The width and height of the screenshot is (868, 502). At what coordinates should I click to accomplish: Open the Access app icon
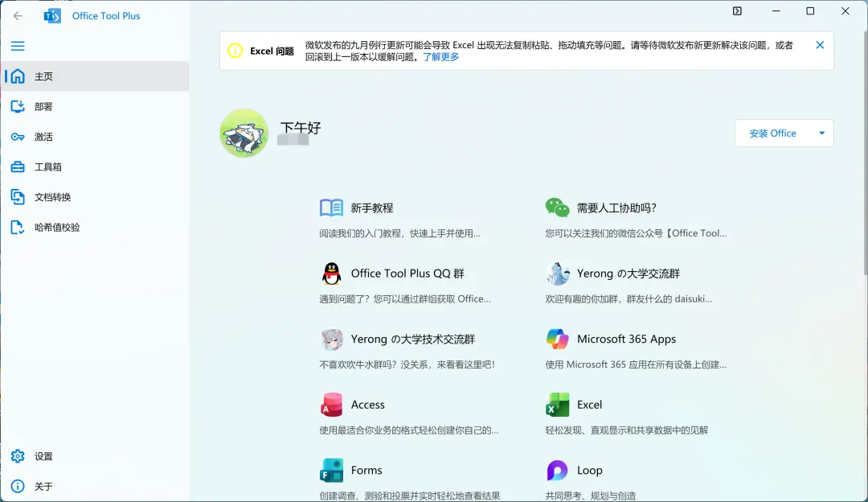tap(331, 405)
